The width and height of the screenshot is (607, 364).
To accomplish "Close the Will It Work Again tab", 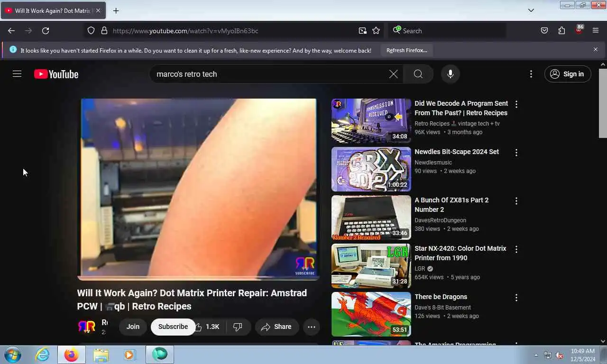I will (98, 10).
